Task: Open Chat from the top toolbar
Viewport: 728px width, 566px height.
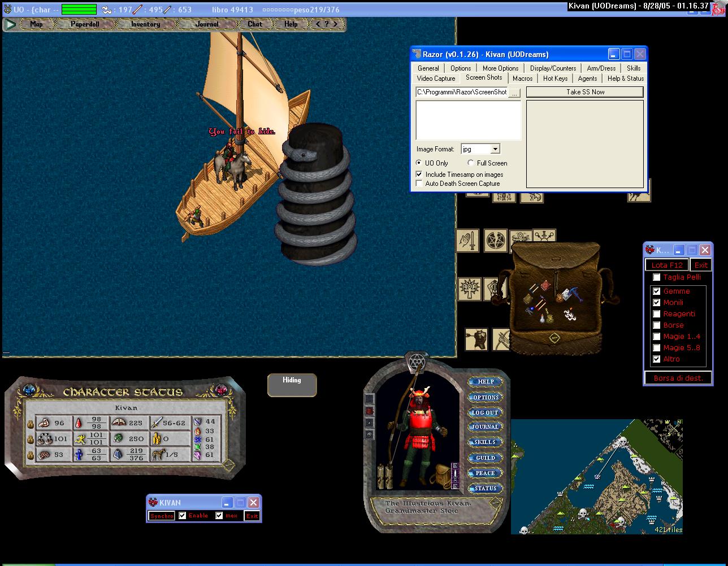Action: pos(255,24)
